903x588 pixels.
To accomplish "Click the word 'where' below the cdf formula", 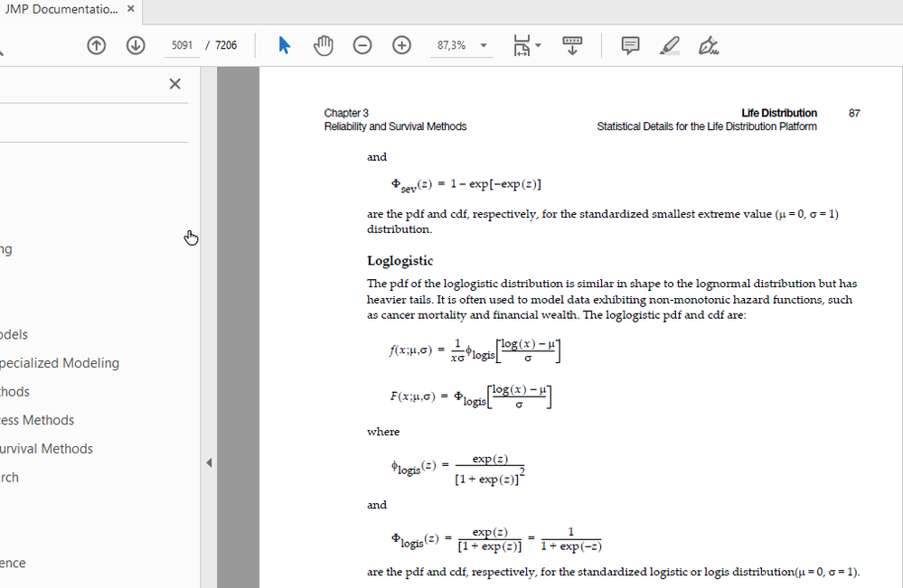I will click(383, 432).
